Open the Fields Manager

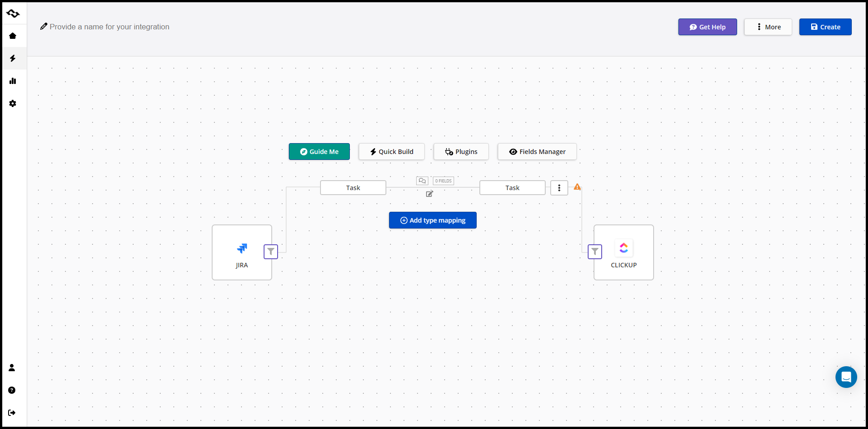coord(537,152)
